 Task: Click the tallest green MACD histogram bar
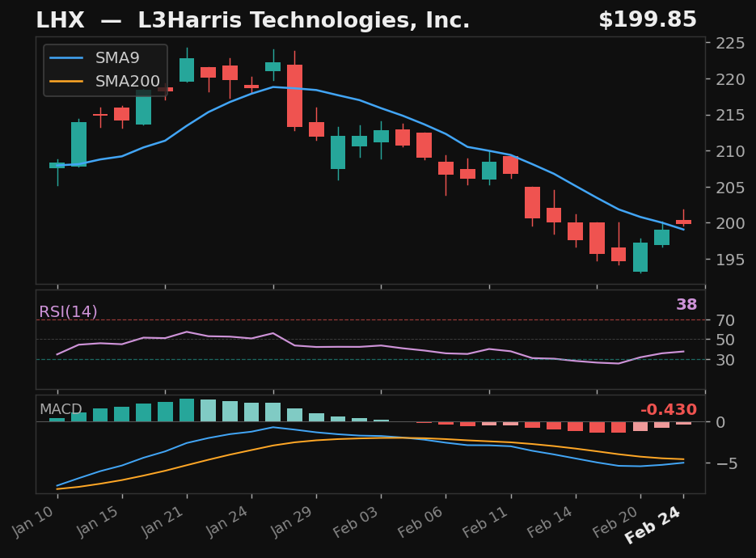(x=187, y=410)
